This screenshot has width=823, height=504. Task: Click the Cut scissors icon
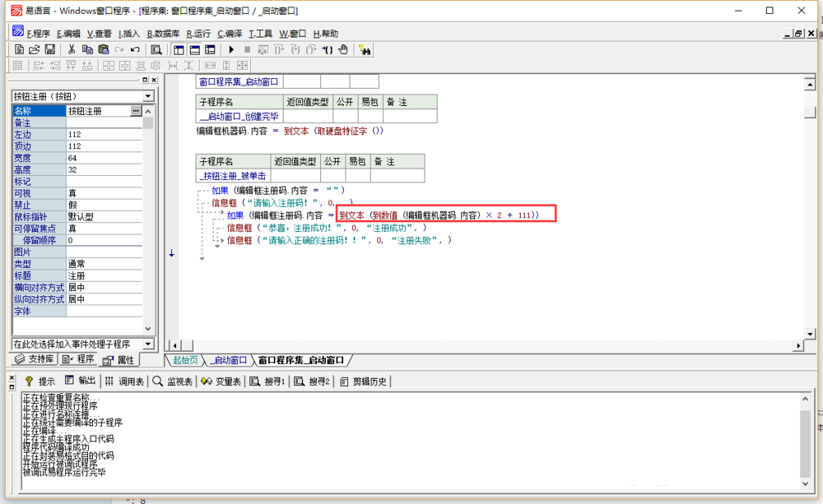tap(72, 50)
